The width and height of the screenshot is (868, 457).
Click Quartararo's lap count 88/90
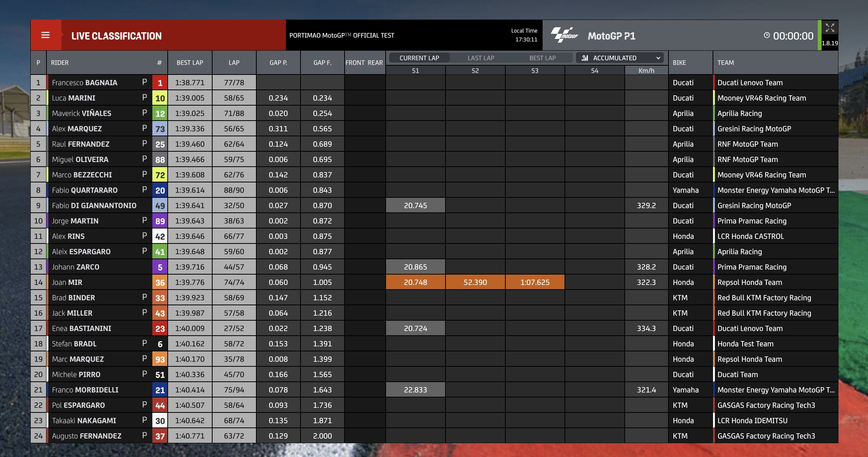pyautogui.click(x=234, y=190)
